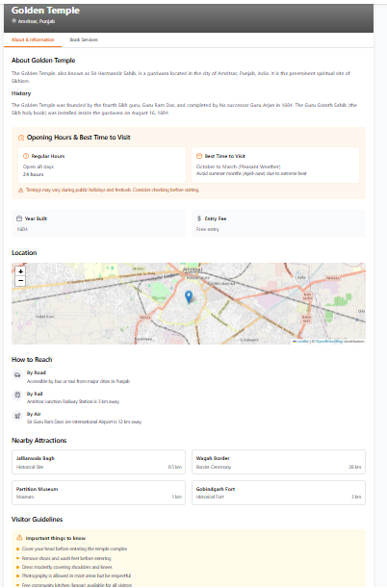
Task: Click the calendar icon next to Year Built
Action: tap(19, 218)
